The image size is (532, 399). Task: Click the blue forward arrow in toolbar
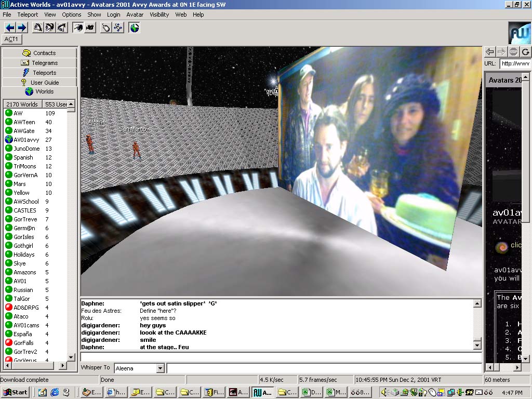tap(21, 28)
